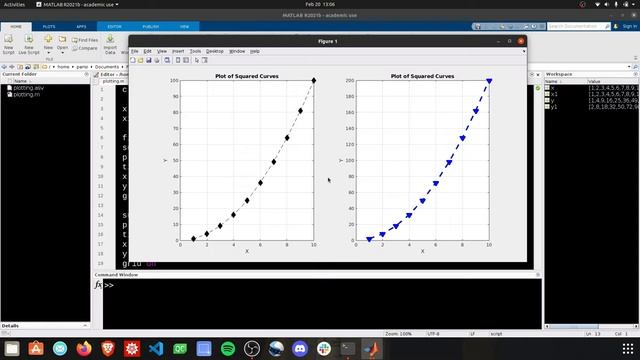Open the Current Folder panel actions menu
640x360 pixels.
tap(86, 74)
